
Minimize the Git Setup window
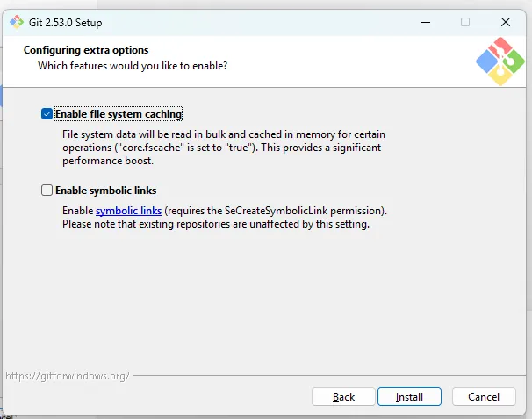pos(425,22)
